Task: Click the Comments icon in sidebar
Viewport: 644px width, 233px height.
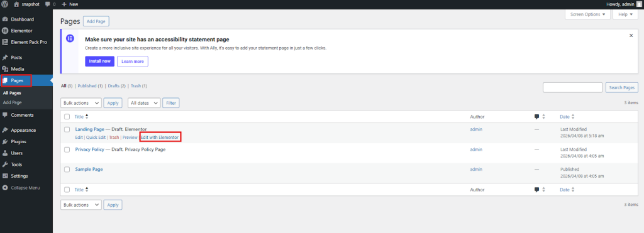Action: [x=5, y=115]
